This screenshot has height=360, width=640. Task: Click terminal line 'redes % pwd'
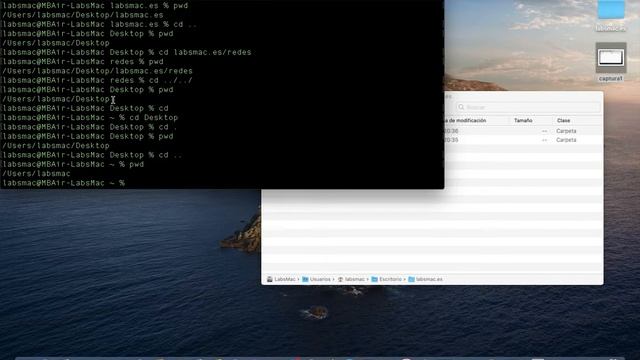pyautogui.click(x=83, y=62)
